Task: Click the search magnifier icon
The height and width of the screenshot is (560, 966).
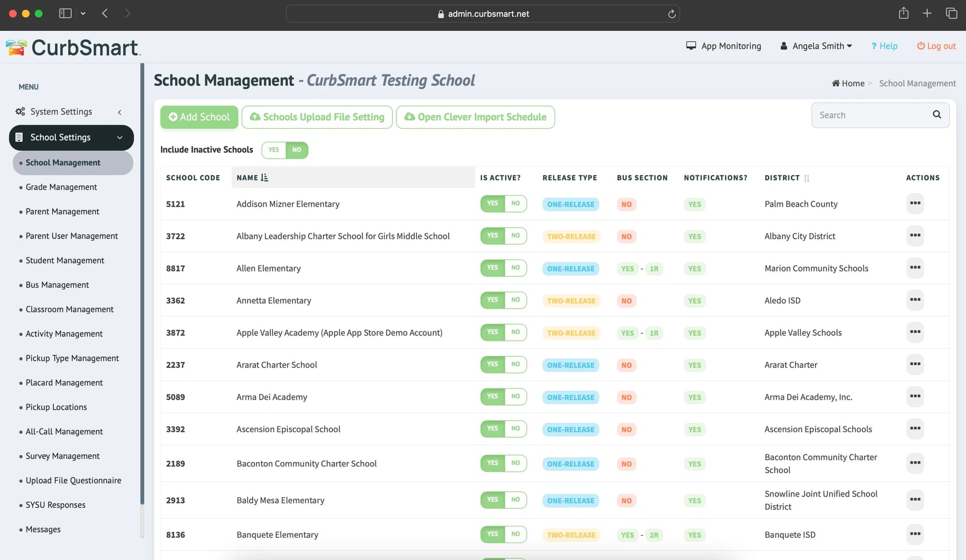Action: click(x=936, y=115)
